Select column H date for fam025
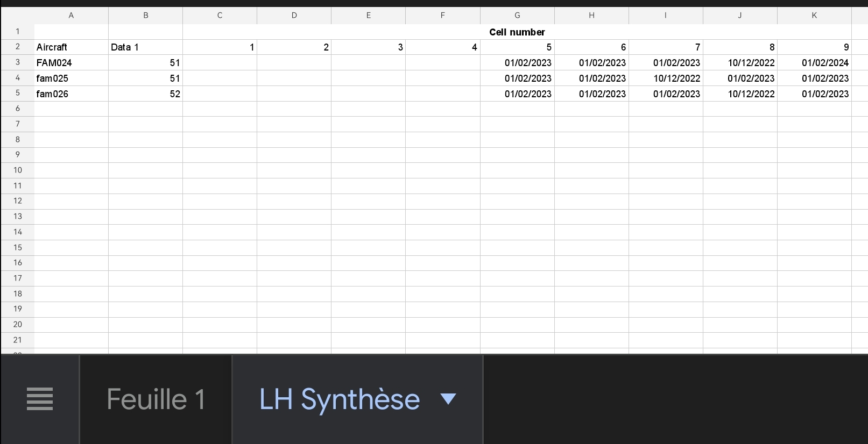 (x=591, y=78)
